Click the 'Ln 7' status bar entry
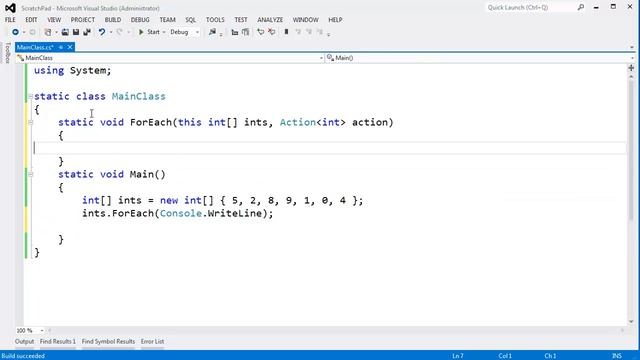This screenshot has width=640, height=360. pos(458,356)
